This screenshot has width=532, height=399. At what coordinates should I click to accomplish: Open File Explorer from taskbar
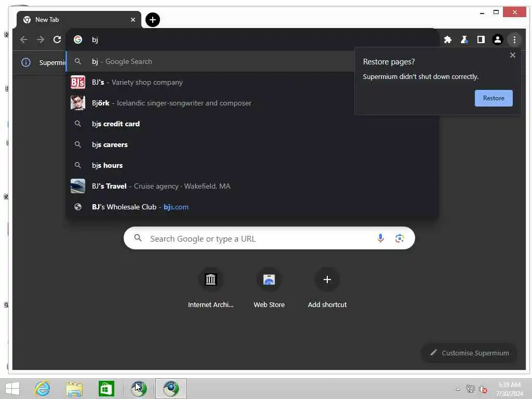pos(74,389)
